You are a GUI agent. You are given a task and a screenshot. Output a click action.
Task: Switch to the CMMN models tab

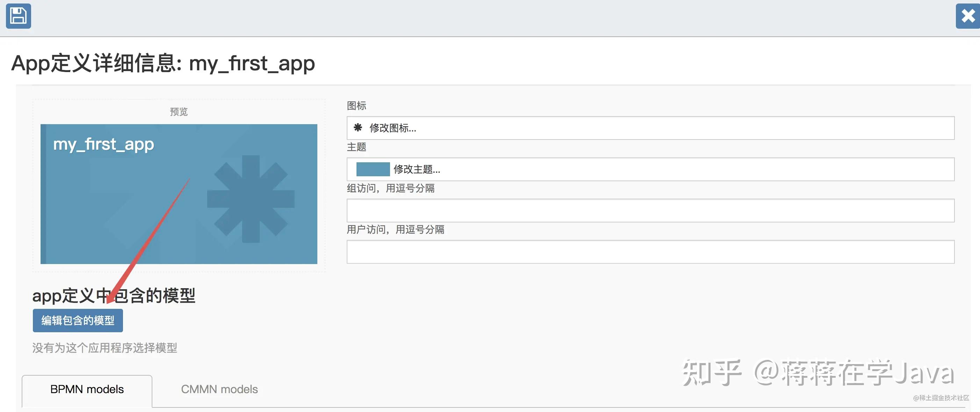coord(219,389)
